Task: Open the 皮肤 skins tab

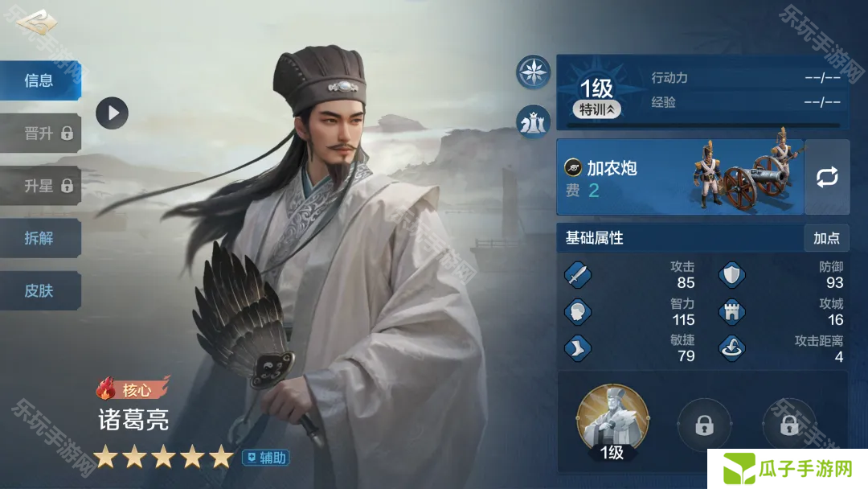Action: (x=40, y=290)
